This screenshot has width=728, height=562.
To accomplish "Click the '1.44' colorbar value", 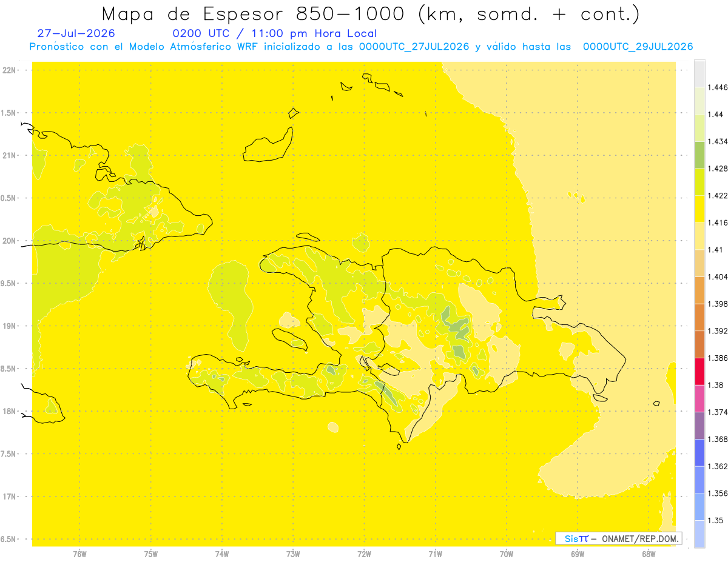I will (x=716, y=114).
